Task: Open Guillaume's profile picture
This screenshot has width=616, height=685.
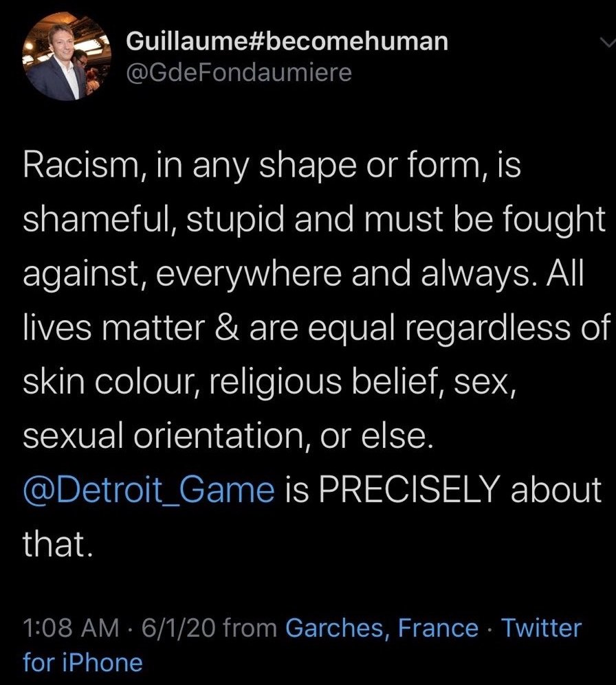Action: [67, 57]
